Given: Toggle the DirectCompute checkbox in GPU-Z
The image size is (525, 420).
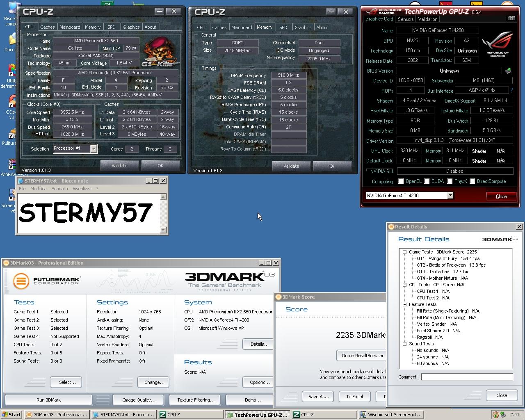Looking at the screenshot, I should (x=472, y=181).
